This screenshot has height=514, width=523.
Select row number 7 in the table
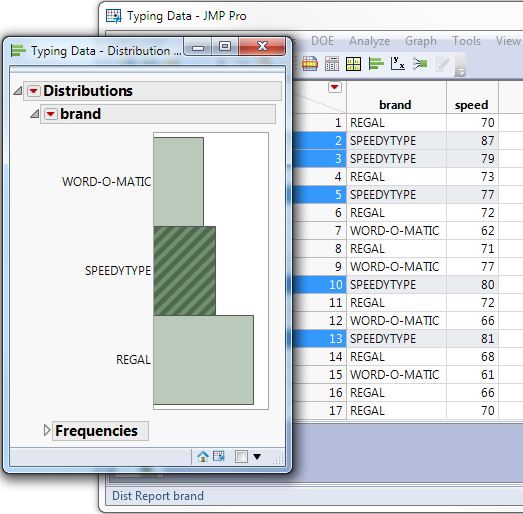click(x=320, y=231)
